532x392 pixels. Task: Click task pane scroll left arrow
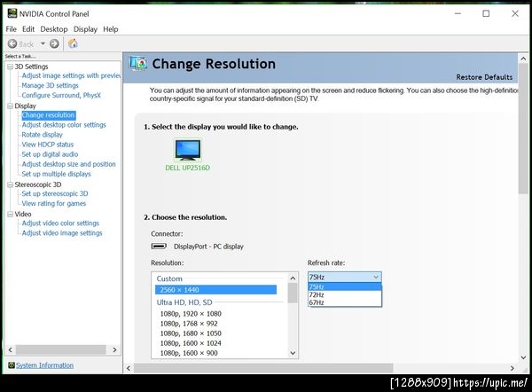[10, 349]
